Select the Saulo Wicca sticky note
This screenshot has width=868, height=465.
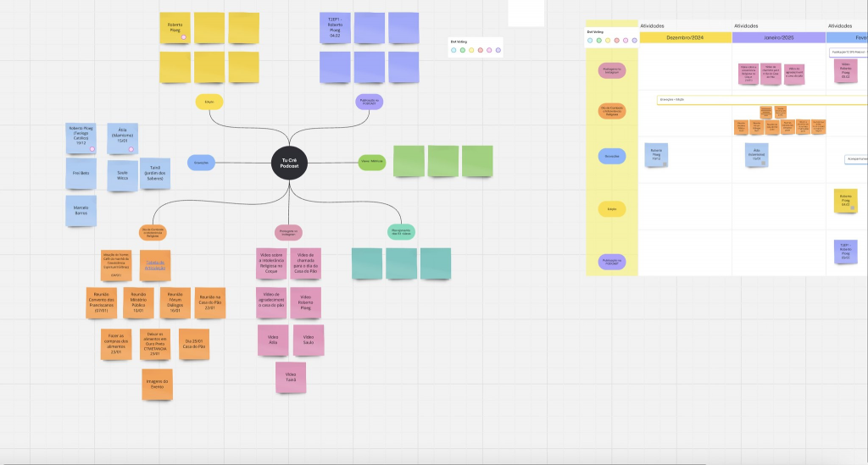123,176
